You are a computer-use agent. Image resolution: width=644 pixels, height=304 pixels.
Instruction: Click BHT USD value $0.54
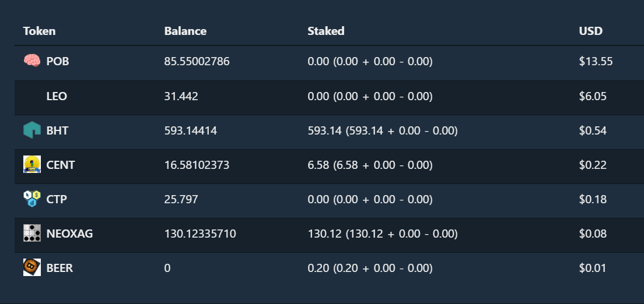(593, 131)
